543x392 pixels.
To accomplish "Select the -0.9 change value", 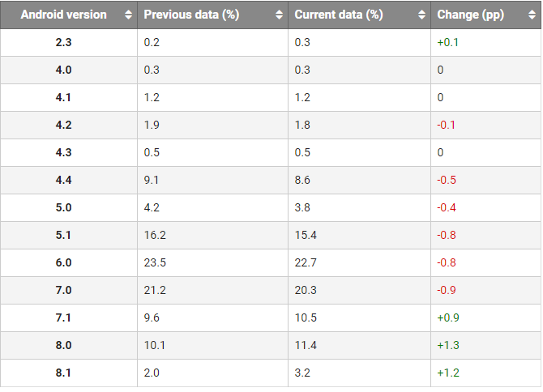I will click(x=447, y=290).
